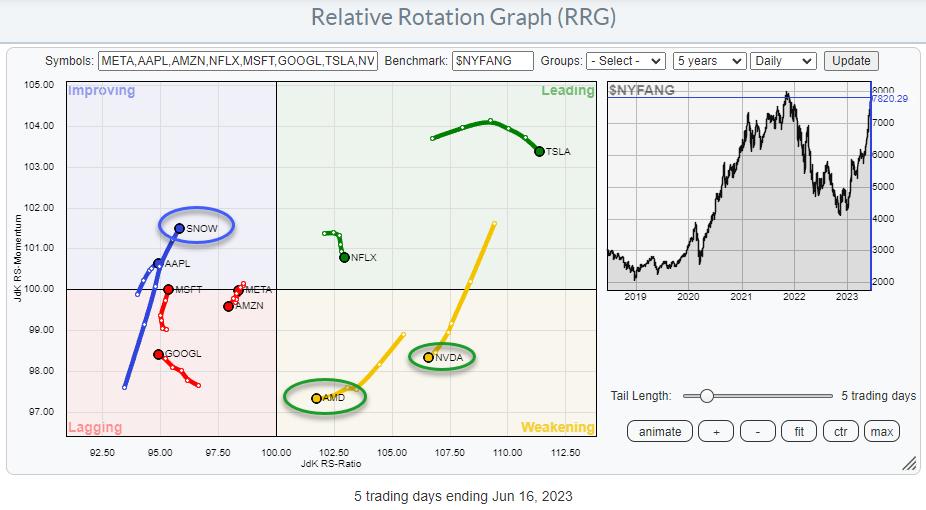Click the Tail Length slider handle
This screenshot has width=926, height=510.
pyautogui.click(x=706, y=396)
